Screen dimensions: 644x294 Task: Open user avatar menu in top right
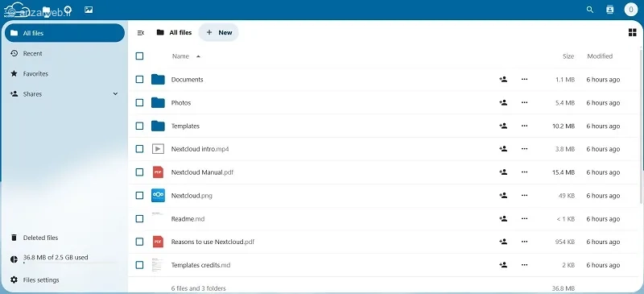pyautogui.click(x=631, y=10)
